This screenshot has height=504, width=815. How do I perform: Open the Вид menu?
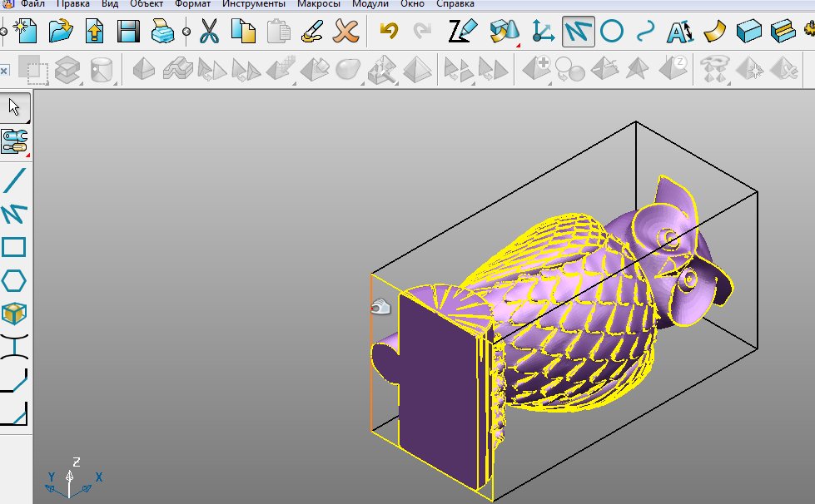click(110, 3)
